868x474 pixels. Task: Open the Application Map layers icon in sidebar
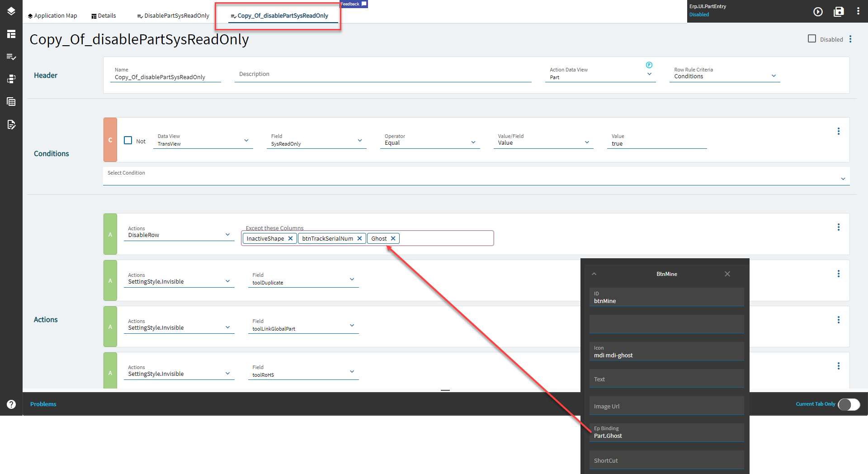pos(11,11)
